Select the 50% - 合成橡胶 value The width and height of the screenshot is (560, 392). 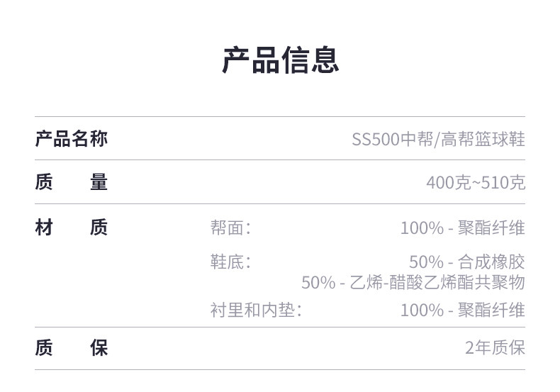point(466,262)
